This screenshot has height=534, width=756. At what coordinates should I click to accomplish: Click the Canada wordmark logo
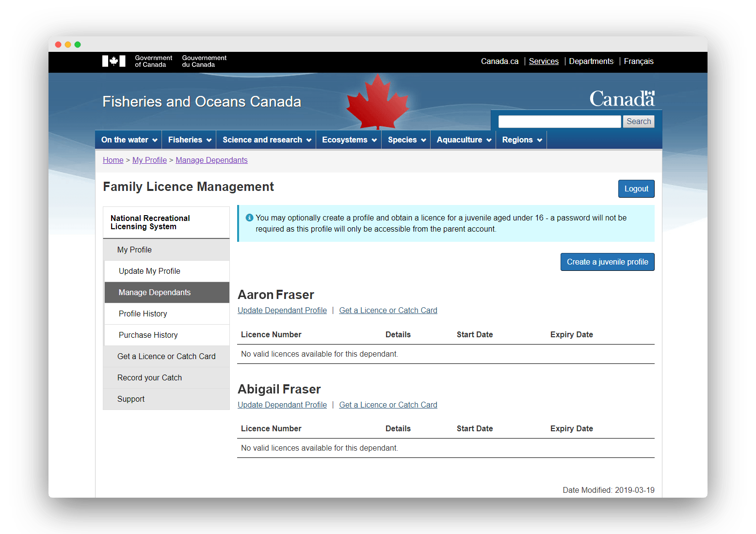pos(622,99)
